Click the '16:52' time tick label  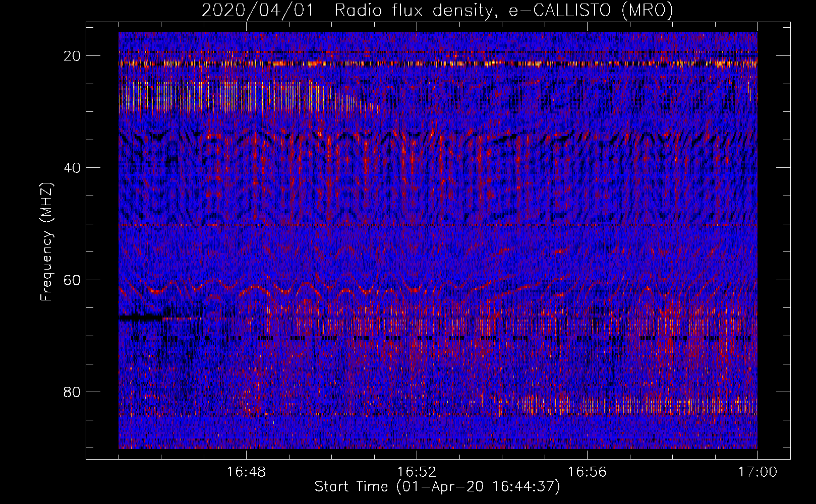417,472
